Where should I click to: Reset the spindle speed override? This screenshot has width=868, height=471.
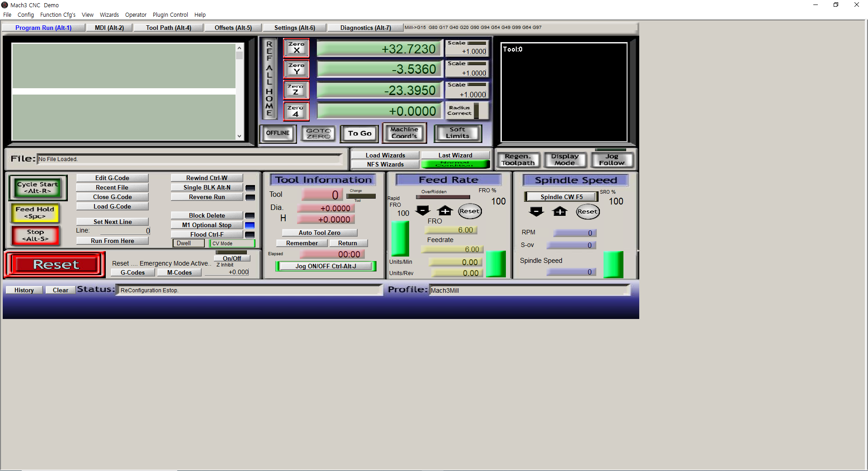[588, 211]
